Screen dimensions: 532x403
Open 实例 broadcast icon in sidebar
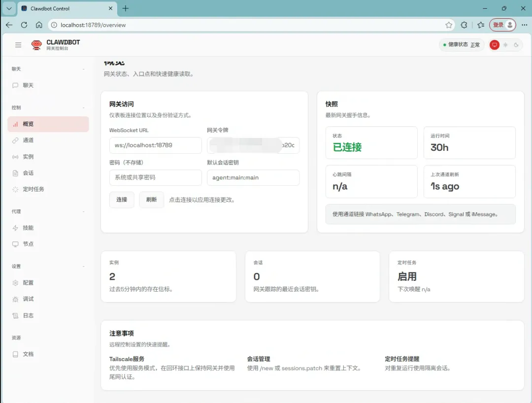coord(15,157)
